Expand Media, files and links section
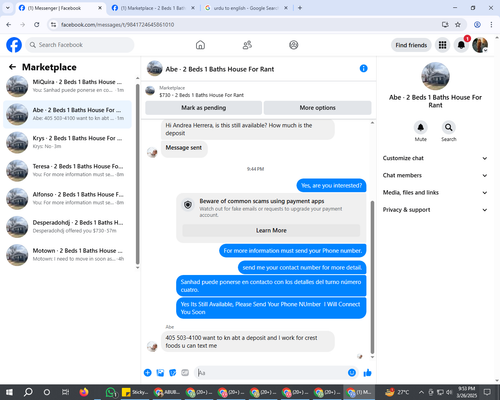500x400 pixels. point(435,193)
